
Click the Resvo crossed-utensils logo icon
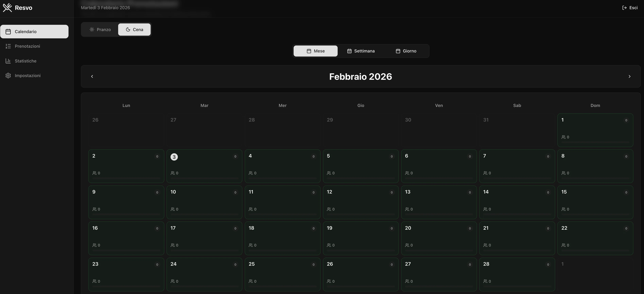pyautogui.click(x=7, y=7)
